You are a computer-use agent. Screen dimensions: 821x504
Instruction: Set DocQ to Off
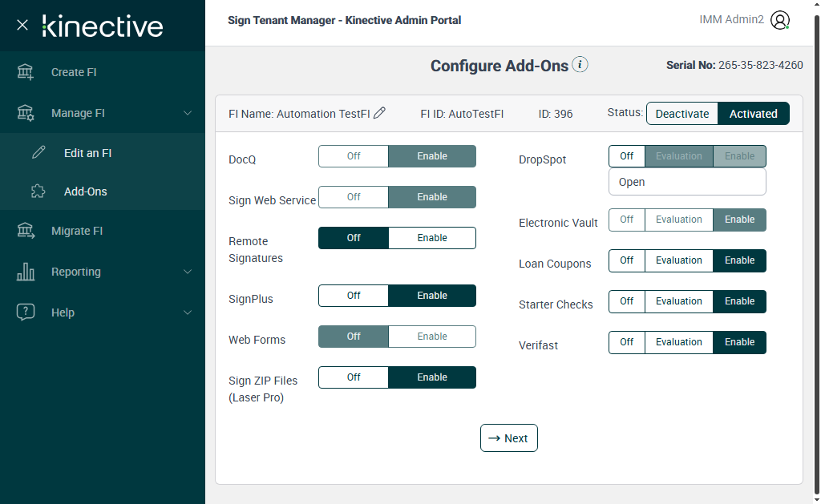coord(354,156)
